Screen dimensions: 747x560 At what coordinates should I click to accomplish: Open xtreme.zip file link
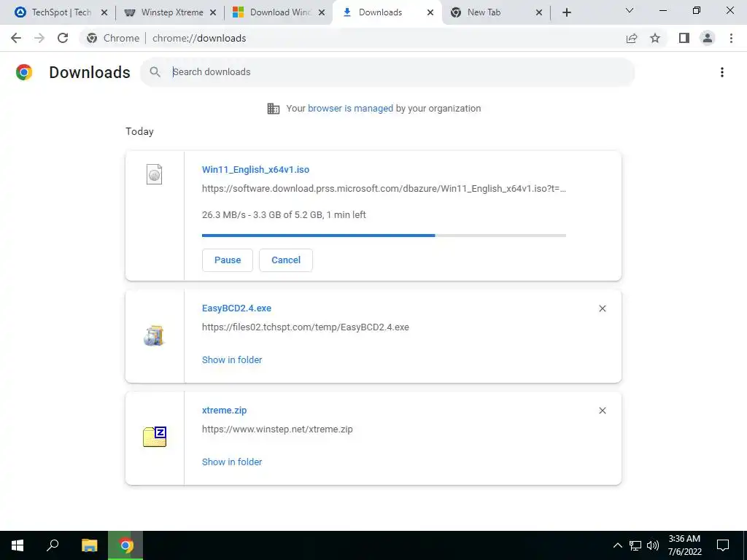(x=225, y=410)
